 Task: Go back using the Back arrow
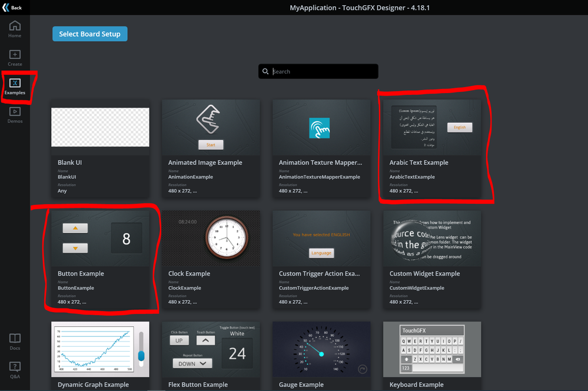tap(12, 8)
